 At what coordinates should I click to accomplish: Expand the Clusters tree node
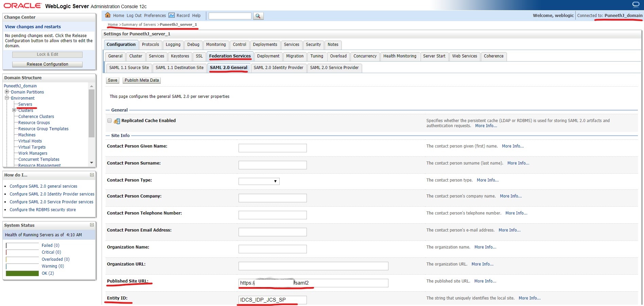point(14,110)
